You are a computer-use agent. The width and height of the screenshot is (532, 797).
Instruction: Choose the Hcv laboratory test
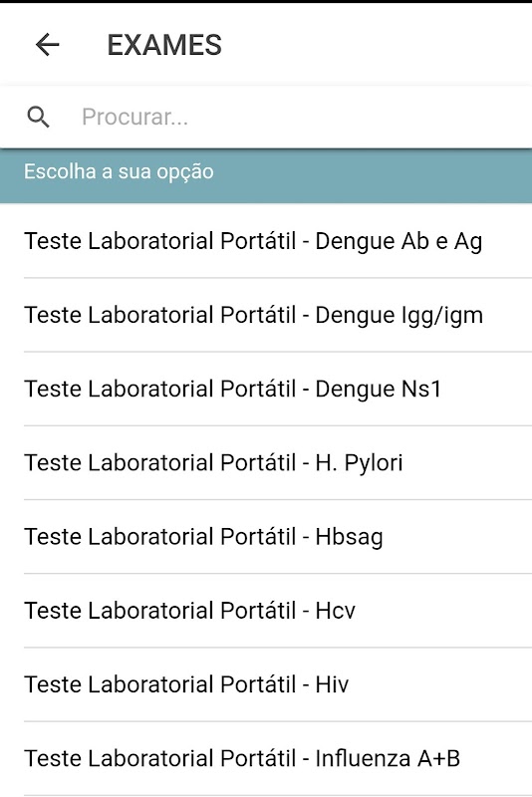point(266,611)
